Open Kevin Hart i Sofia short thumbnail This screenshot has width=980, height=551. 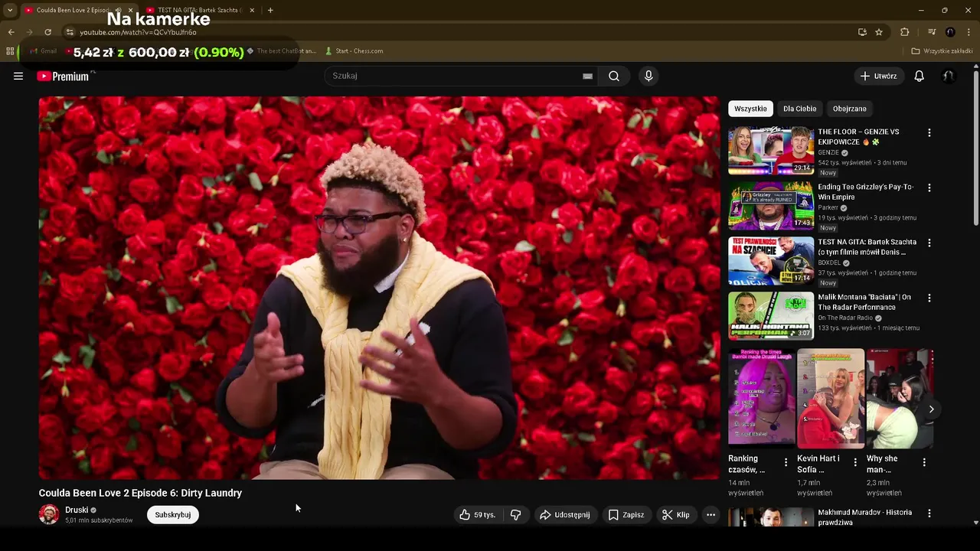(831, 399)
